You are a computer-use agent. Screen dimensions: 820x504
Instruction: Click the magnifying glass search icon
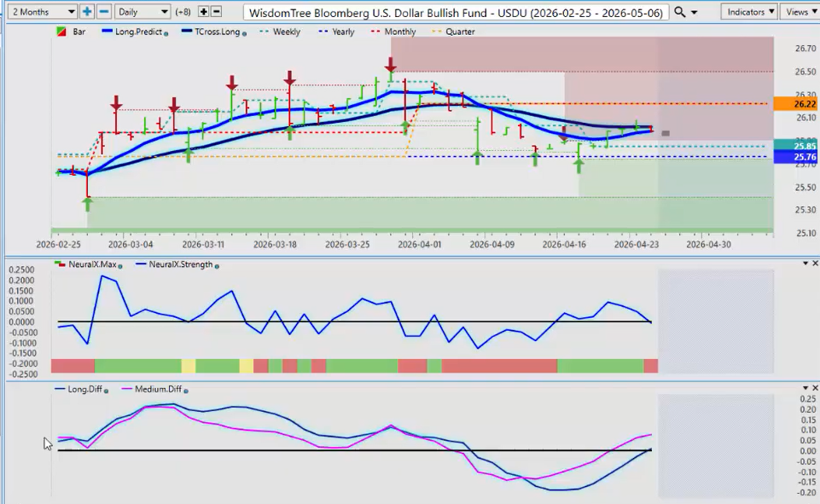679,12
